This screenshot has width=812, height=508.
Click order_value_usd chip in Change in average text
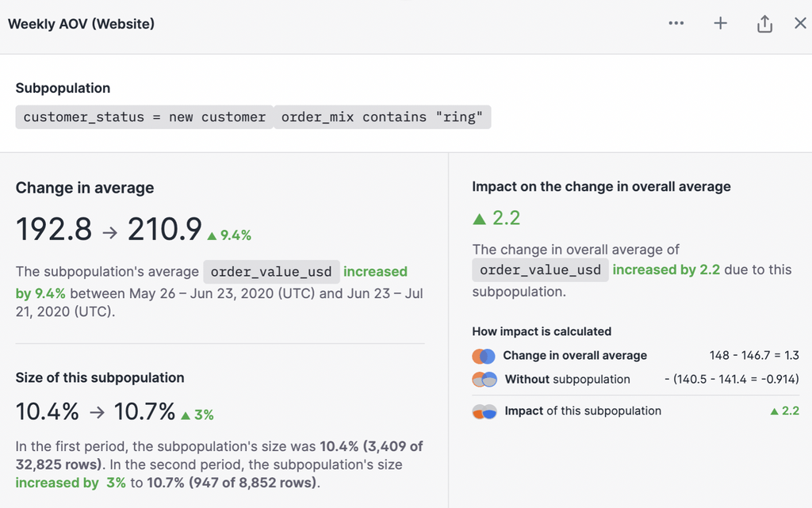tap(272, 272)
